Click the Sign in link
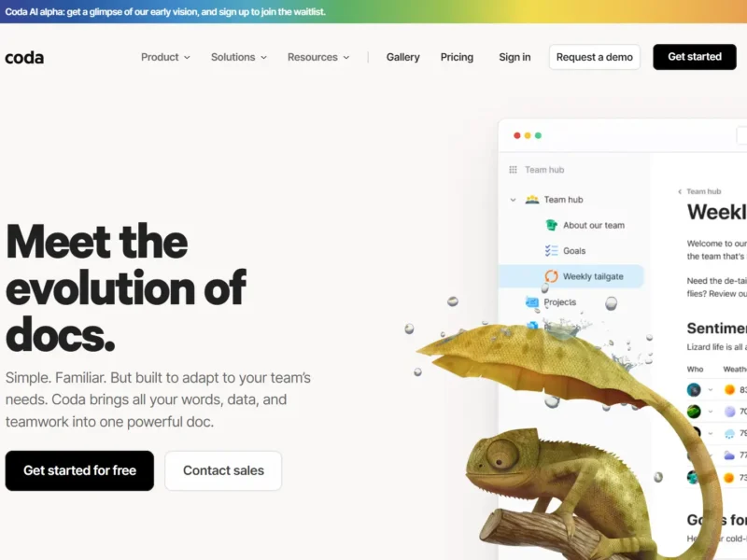The image size is (747, 560). coord(514,57)
